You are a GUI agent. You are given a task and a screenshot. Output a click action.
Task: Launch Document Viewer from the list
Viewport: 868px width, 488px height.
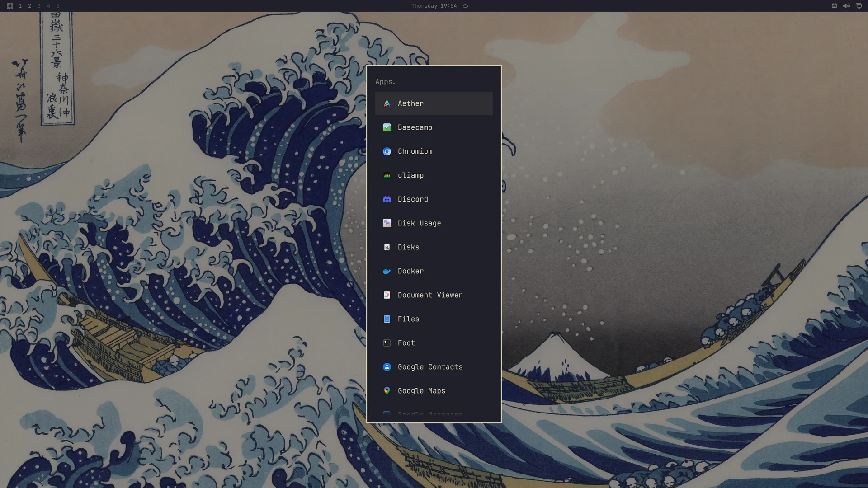[434, 295]
